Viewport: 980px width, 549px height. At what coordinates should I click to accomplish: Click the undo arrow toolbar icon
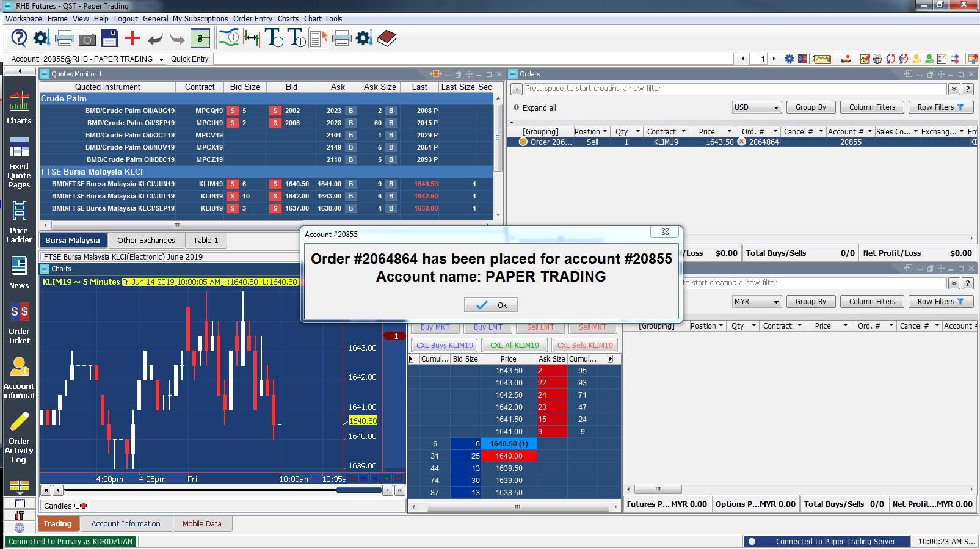(155, 40)
